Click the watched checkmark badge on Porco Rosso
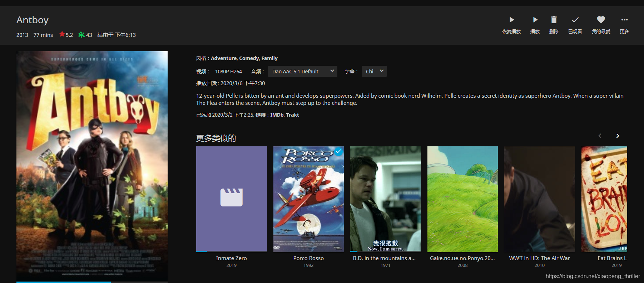The image size is (644, 283). click(x=338, y=151)
